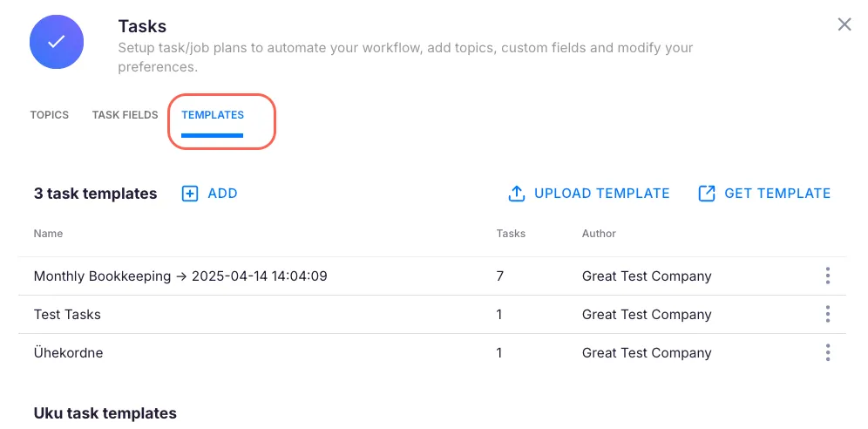The height and width of the screenshot is (429, 868).
Task: Click the Author column header
Action: click(599, 234)
